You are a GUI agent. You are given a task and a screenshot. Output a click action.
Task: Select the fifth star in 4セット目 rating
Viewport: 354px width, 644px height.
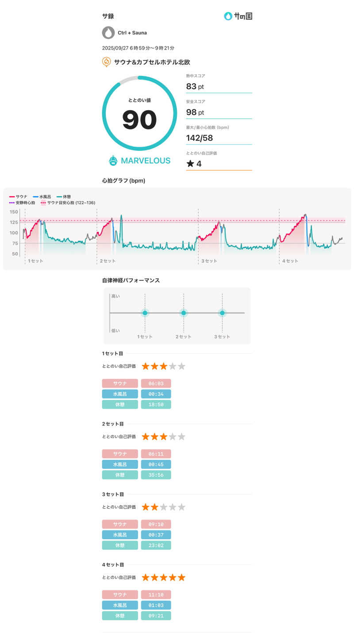point(181,577)
